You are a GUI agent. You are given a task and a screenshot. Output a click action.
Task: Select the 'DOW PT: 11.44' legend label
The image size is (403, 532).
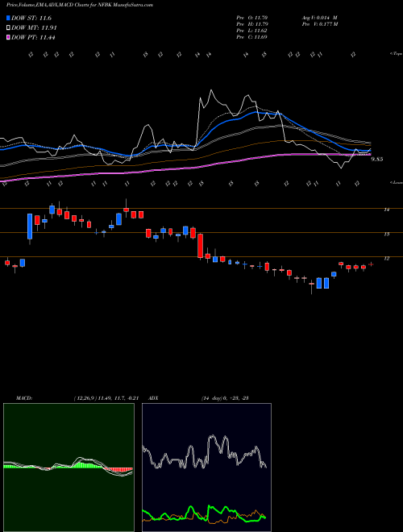(33, 37)
